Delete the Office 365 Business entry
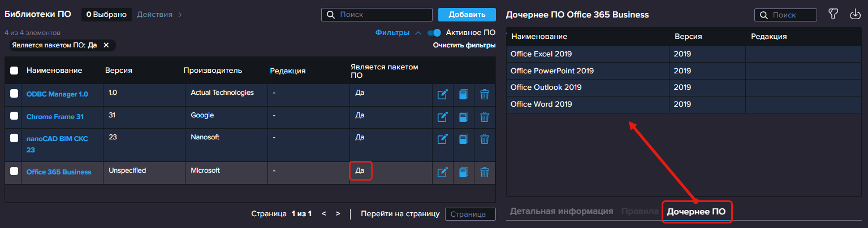The image size is (868, 228). [485, 172]
